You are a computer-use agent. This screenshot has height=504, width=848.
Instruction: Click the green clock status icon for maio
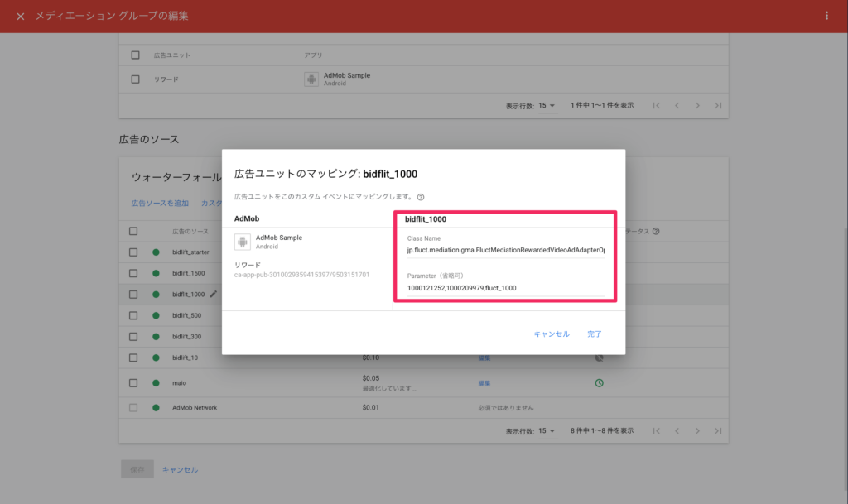click(x=600, y=383)
